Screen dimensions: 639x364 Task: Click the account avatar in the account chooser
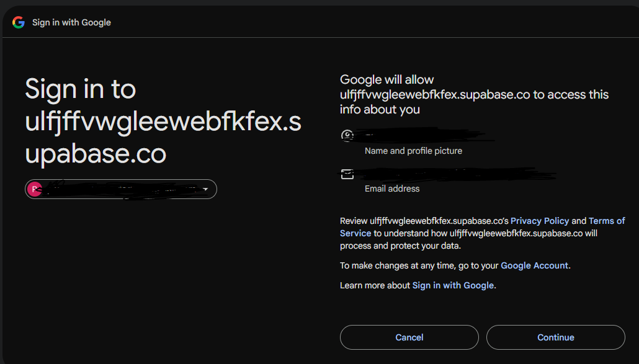(x=35, y=189)
